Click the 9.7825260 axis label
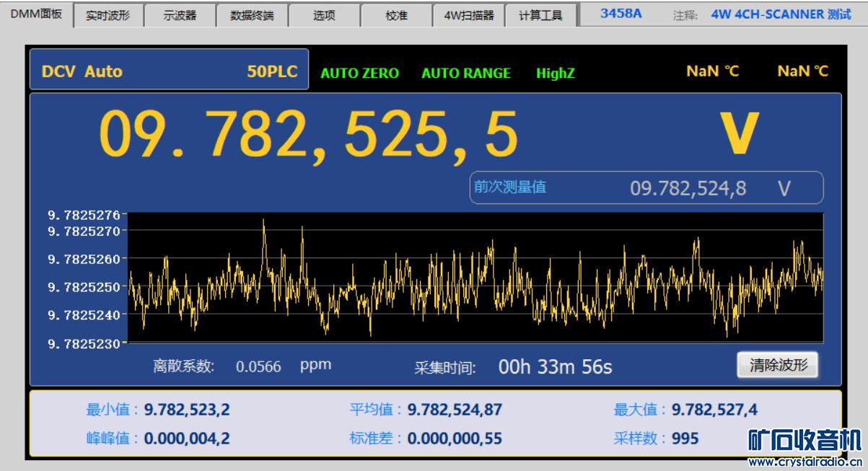 [x=84, y=260]
